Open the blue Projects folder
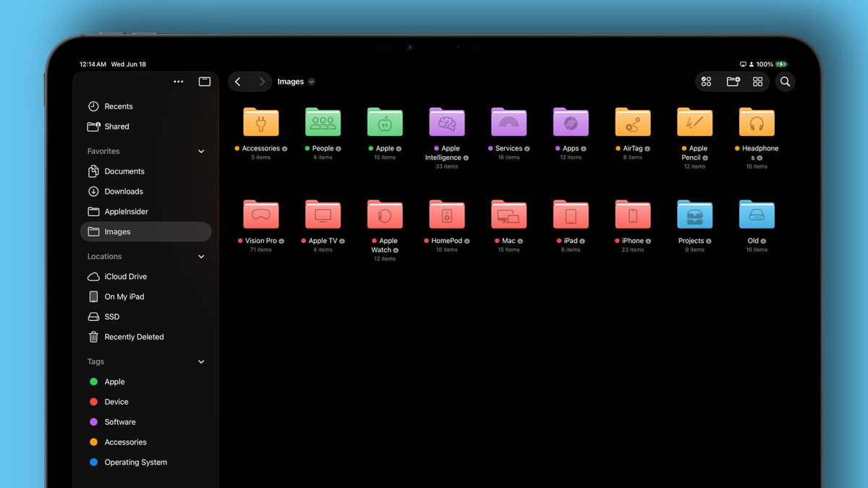Screen dimensions: 868x488 694,215
